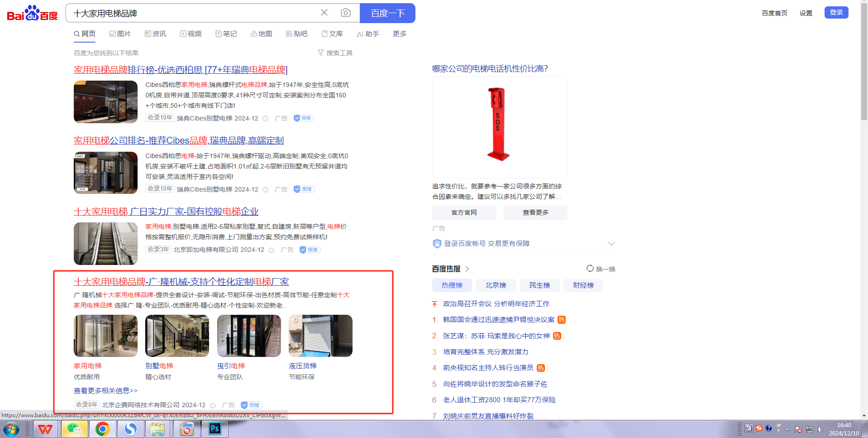
Task: Open hot topic 政治局召开会议 分析明年经济工作
Action: point(496,304)
